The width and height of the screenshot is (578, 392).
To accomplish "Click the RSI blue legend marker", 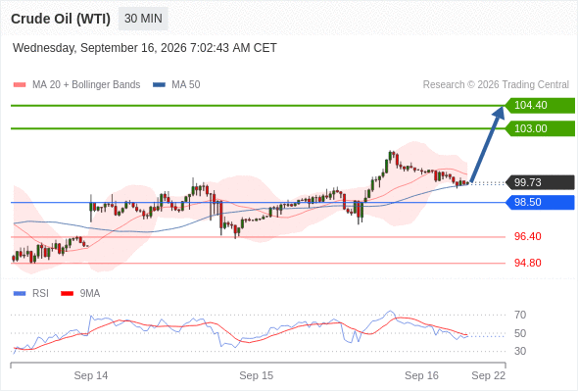I will click(x=20, y=294).
